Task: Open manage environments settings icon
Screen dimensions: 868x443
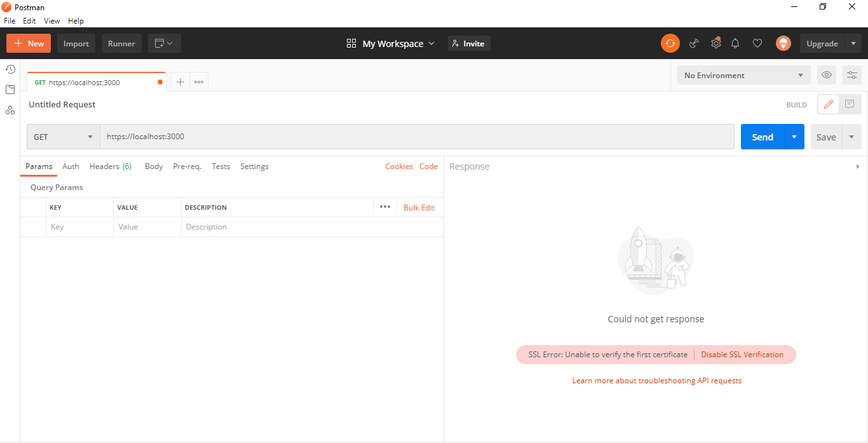Action: click(852, 75)
